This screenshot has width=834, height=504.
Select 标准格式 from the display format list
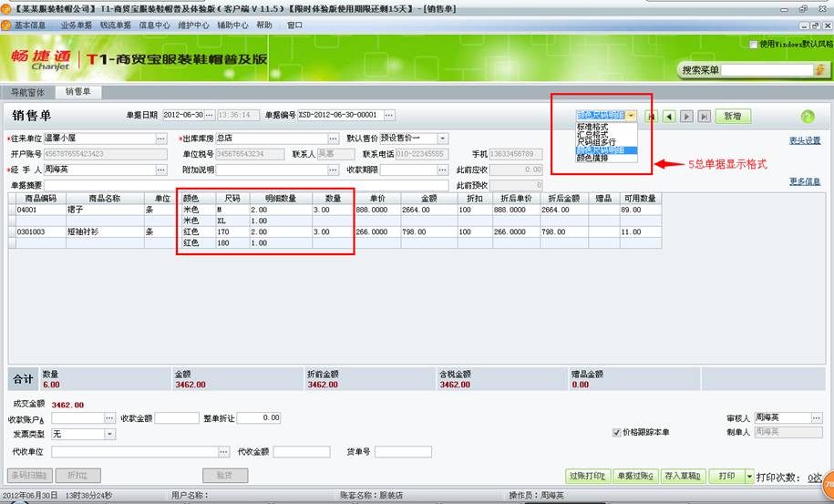pyautogui.click(x=592, y=127)
